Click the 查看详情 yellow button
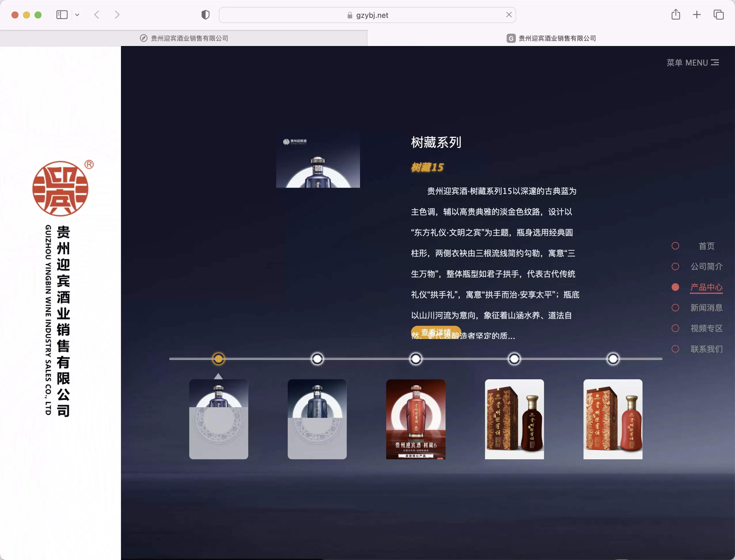The height and width of the screenshot is (560, 735). point(436,332)
